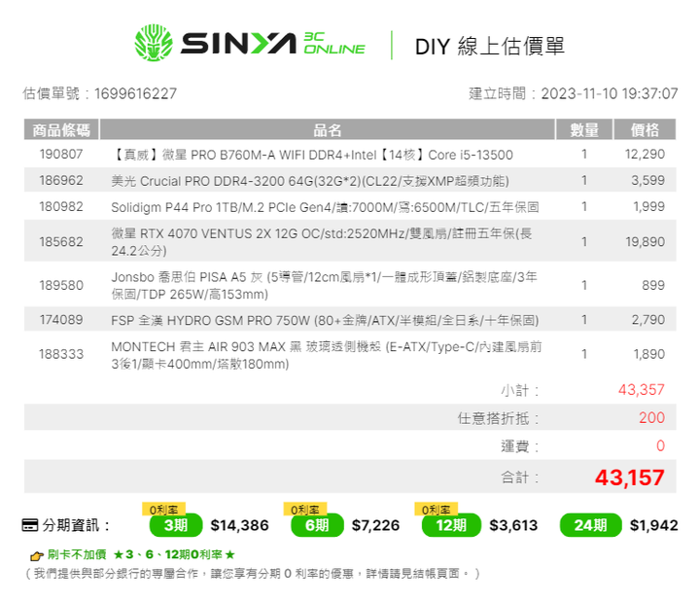
Task: Click price 19,890
Action: 646,241
